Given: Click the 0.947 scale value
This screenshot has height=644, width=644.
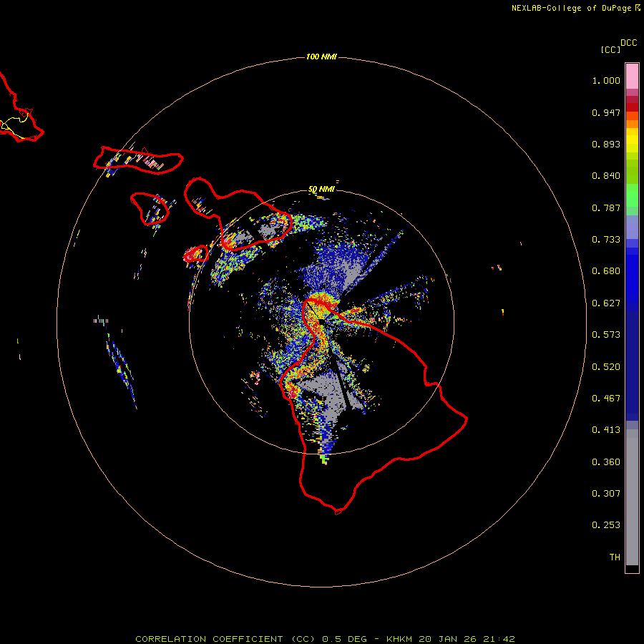Looking at the screenshot, I should [x=606, y=112].
